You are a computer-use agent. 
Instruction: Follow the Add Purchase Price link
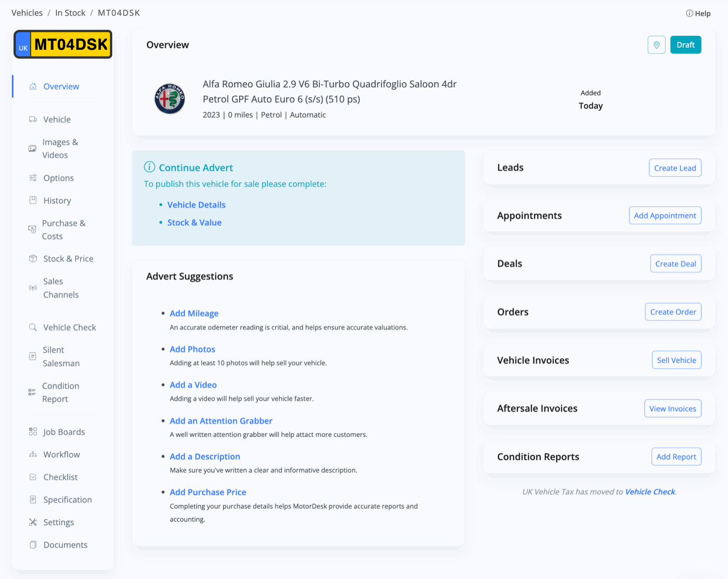pyautogui.click(x=208, y=492)
